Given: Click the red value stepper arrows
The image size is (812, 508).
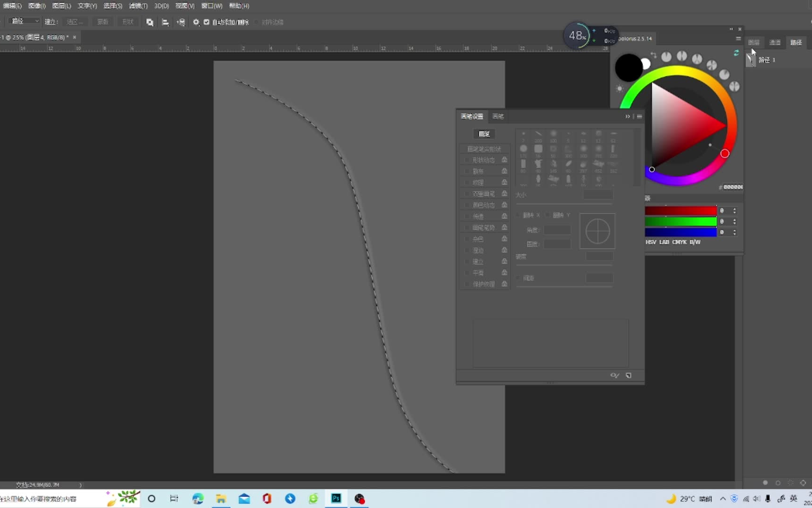Looking at the screenshot, I should pos(734,211).
